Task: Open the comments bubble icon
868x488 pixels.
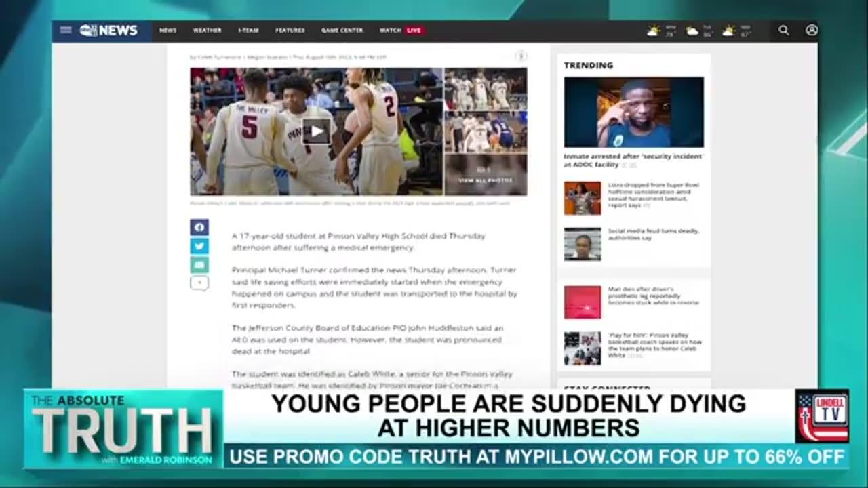Action: coord(199,283)
